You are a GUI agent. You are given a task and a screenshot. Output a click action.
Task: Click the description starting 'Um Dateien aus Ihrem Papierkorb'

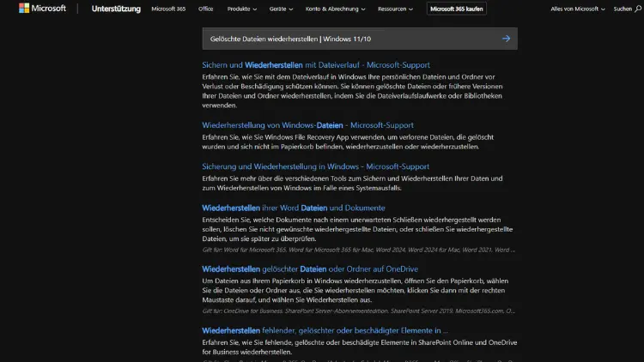click(355, 290)
